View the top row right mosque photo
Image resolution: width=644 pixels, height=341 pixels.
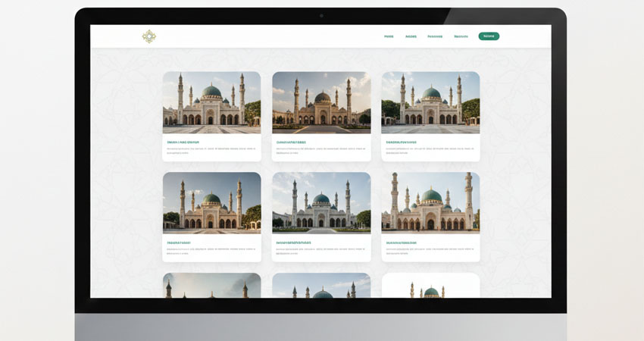pyautogui.click(x=430, y=103)
